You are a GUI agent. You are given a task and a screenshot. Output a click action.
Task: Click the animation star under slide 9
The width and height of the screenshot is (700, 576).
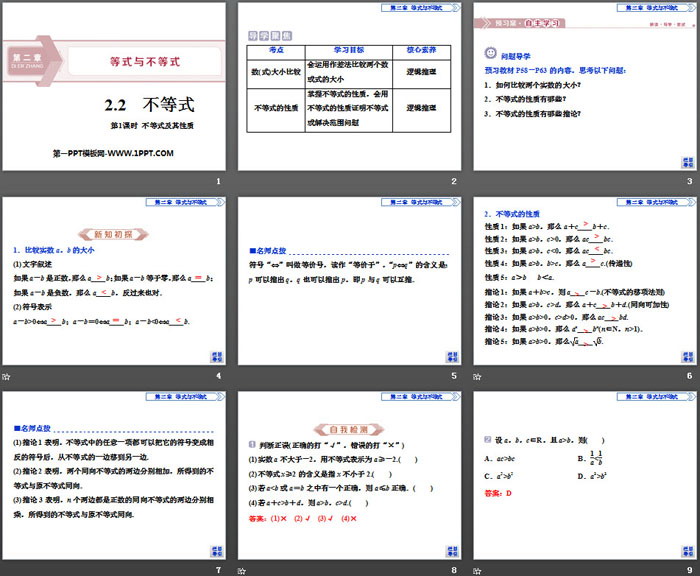[477, 570]
